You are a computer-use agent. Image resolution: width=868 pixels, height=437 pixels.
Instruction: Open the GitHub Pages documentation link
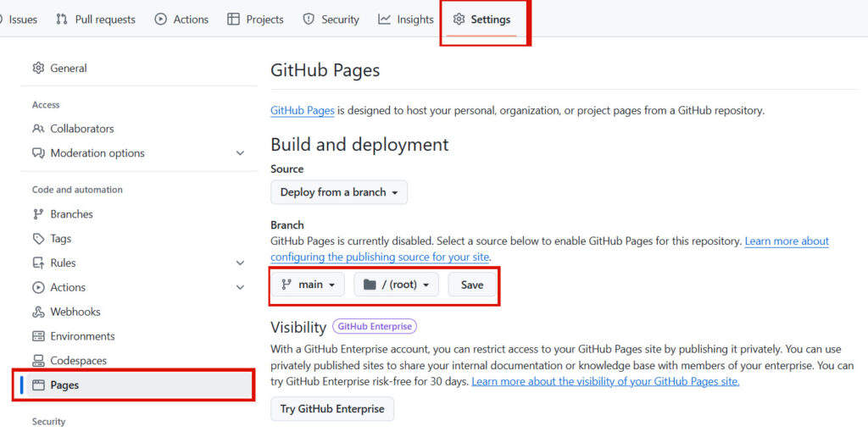tap(302, 110)
